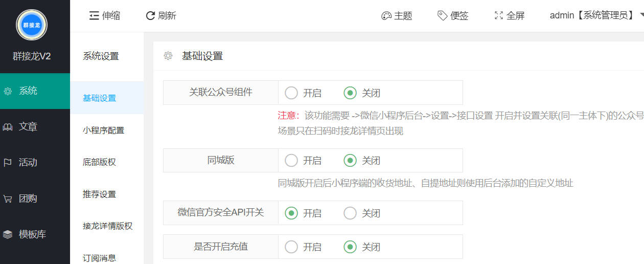Screen dimensions: 644x264
Task: Open 接龙详情版权 settings
Action: tap(107, 226)
